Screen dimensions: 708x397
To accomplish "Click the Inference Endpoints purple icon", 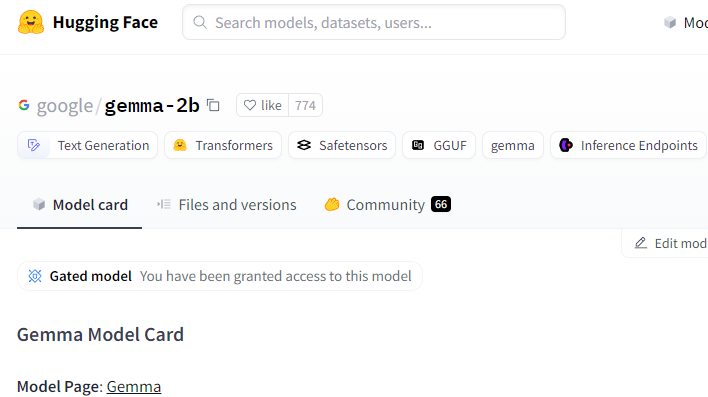I will click(x=566, y=145).
